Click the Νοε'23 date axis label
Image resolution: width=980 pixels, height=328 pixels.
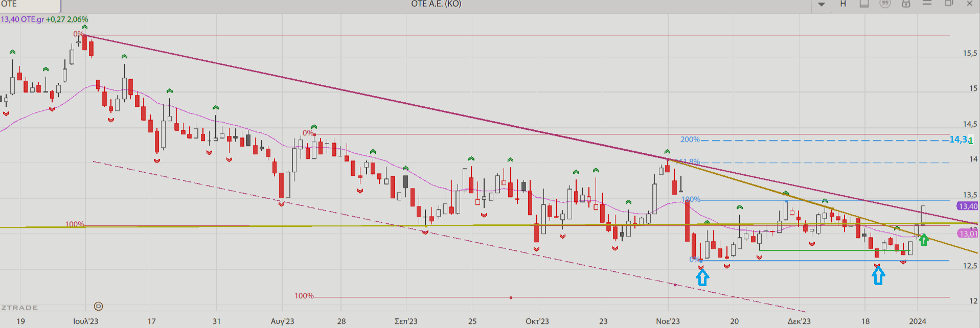point(668,321)
